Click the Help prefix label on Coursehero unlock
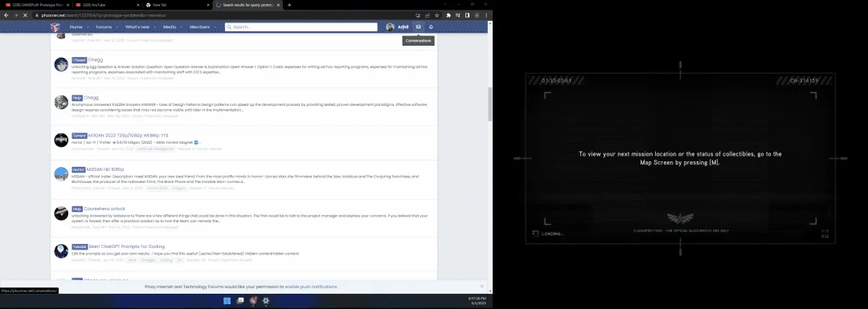This screenshot has width=868, height=309. point(77,209)
